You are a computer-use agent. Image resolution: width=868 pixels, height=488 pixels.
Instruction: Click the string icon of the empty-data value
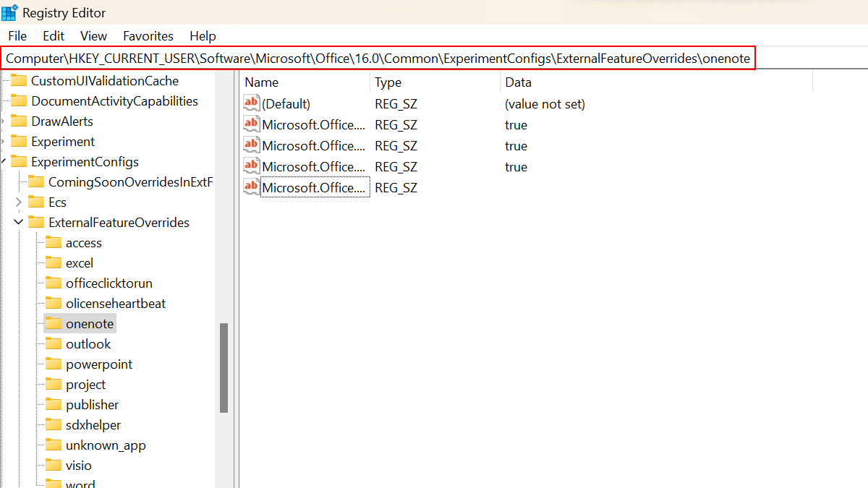[252, 187]
